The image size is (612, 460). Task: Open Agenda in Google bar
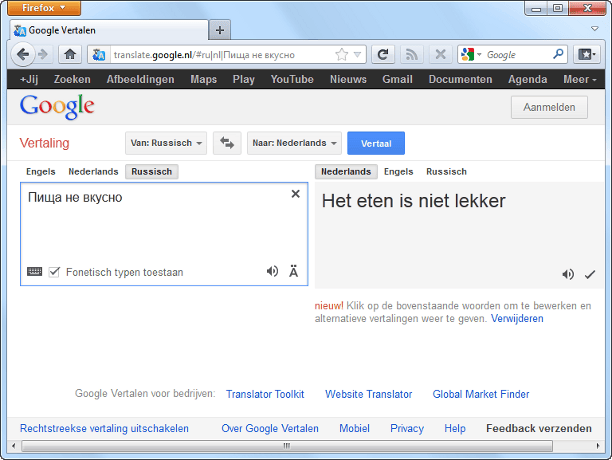point(527,79)
